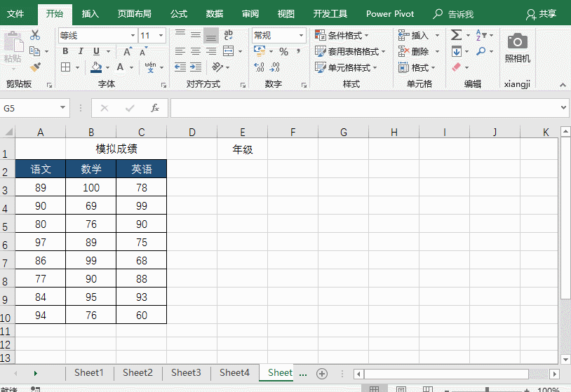Apply accounting number format icon
Screen dimensions: 571x392
point(260,51)
